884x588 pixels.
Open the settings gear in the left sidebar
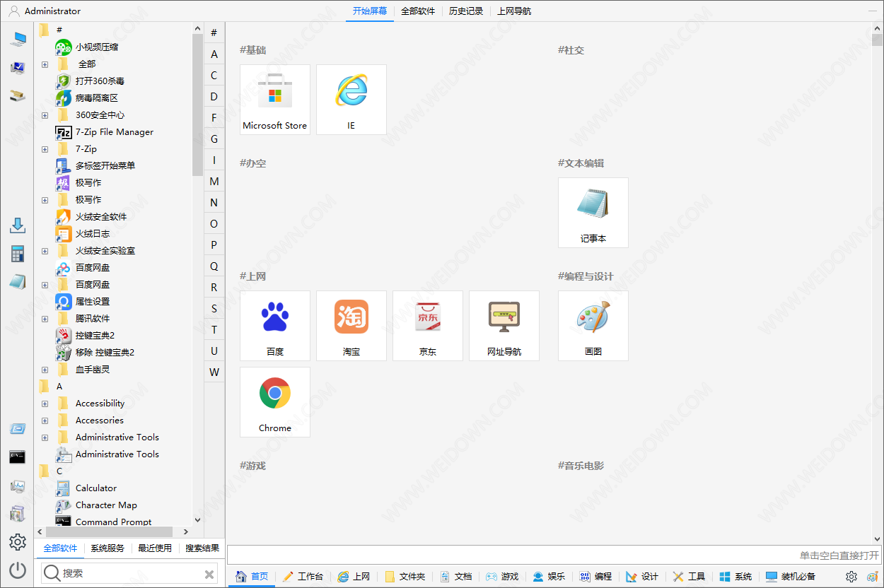pos(18,542)
